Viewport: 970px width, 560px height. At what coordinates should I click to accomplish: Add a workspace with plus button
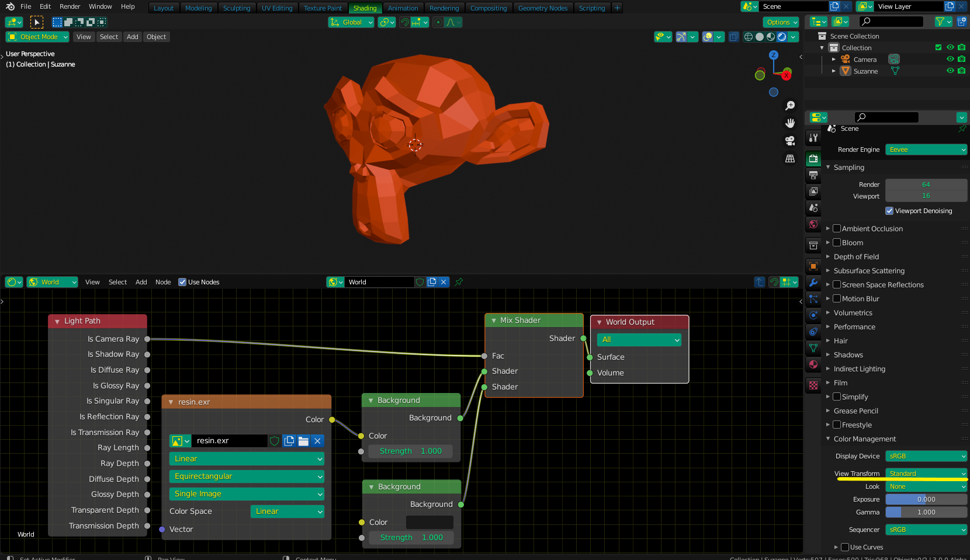617,8
